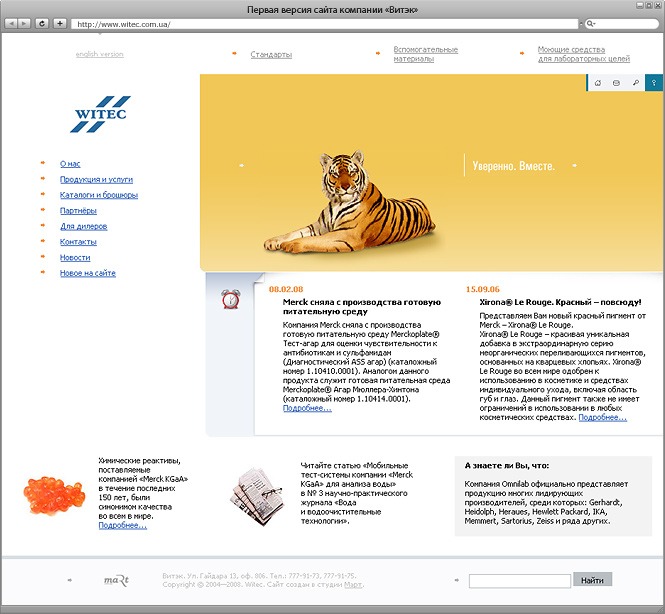This screenshot has height=614, width=665.
Task: Click the red alarm clock icon
Action: point(231,299)
